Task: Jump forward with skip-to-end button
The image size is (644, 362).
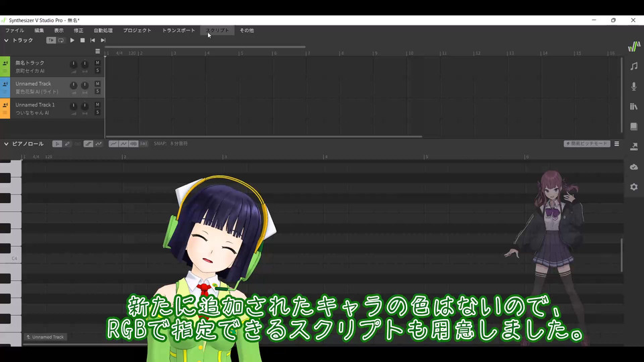Action: coord(103,40)
